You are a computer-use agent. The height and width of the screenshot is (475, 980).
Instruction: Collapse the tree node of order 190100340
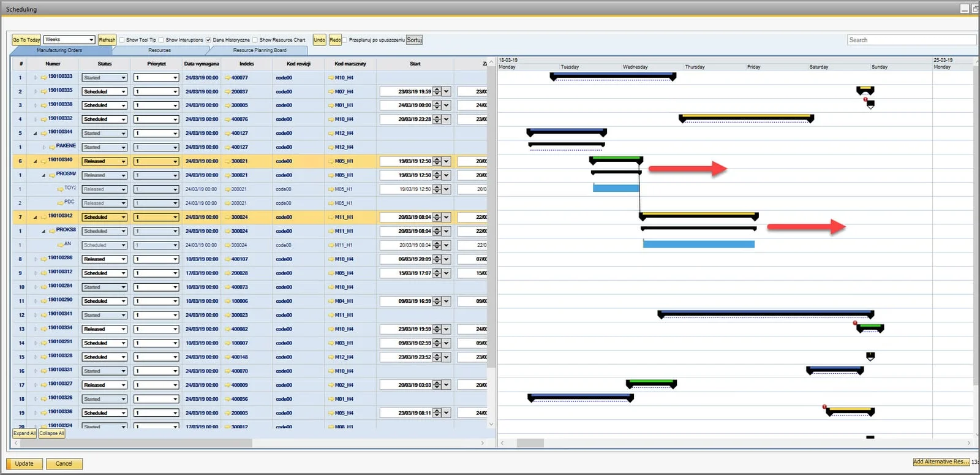pyautogui.click(x=35, y=162)
